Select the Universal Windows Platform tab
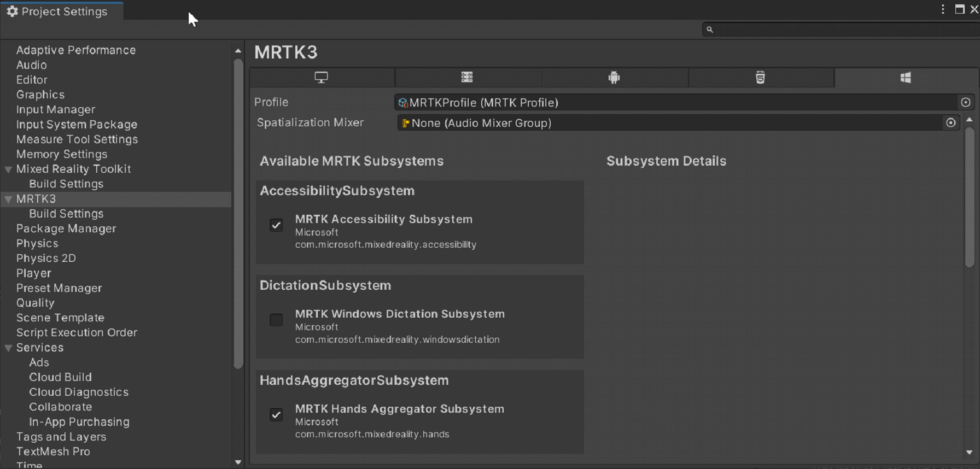980x469 pixels. click(x=906, y=78)
